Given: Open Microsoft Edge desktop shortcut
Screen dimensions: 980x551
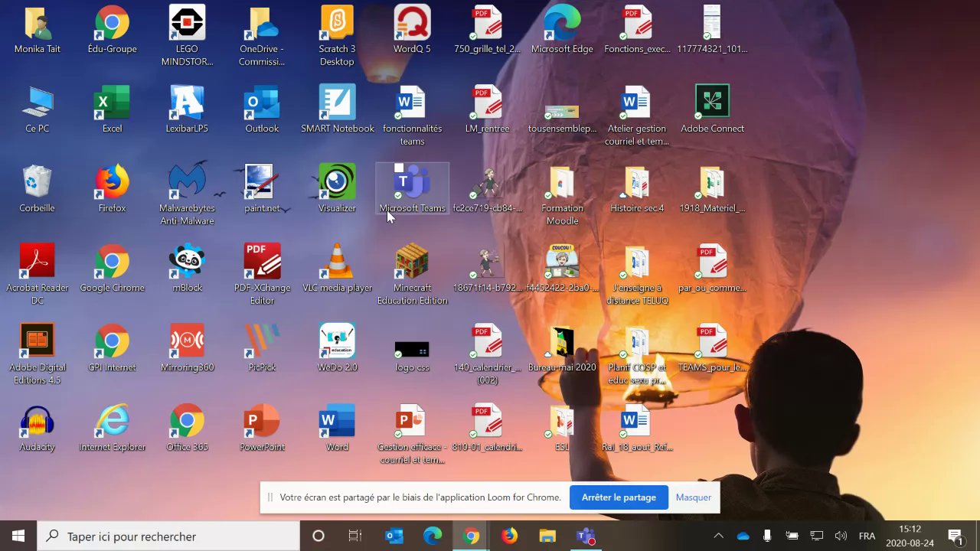Looking at the screenshot, I should (562, 31).
